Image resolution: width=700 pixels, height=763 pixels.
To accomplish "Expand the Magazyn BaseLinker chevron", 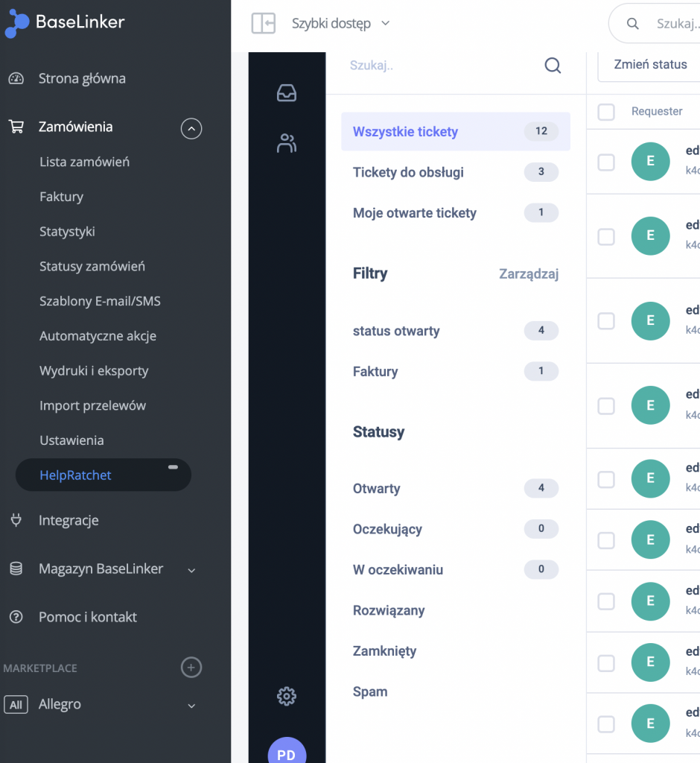I will [x=191, y=570].
